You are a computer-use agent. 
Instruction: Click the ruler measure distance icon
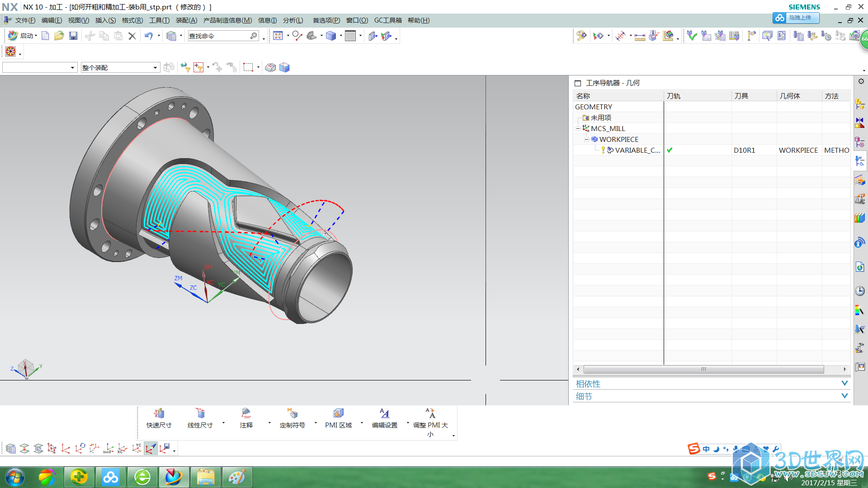(640, 36)
